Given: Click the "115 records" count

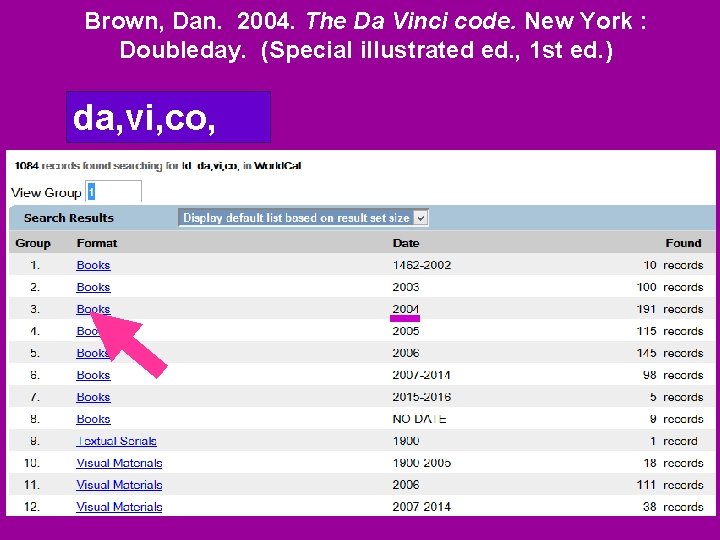Looking at the screenshot, I should [x=670, y=331].
